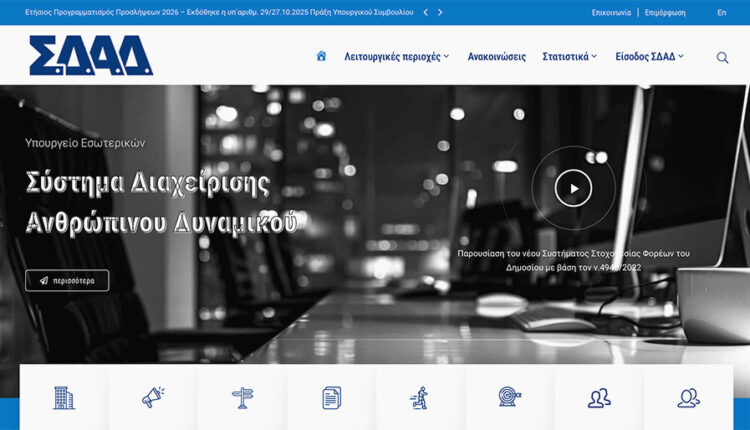Click the home icon in navigation bar
This screenshot has width=750, height=430.
point(321,57)
